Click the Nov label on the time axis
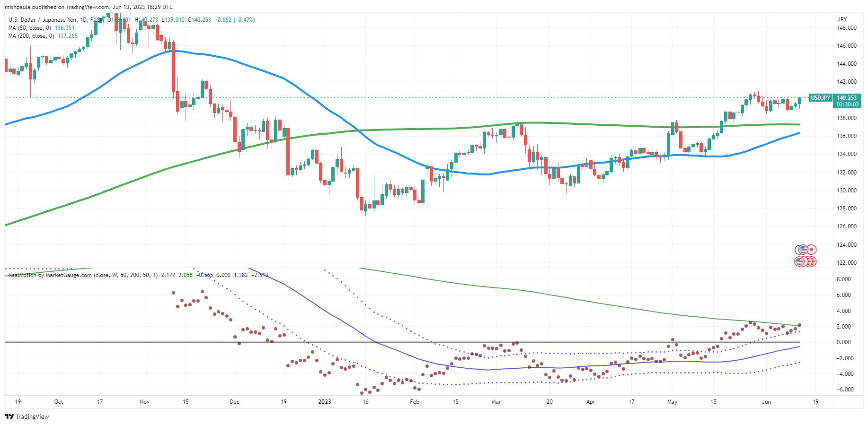 145,402
